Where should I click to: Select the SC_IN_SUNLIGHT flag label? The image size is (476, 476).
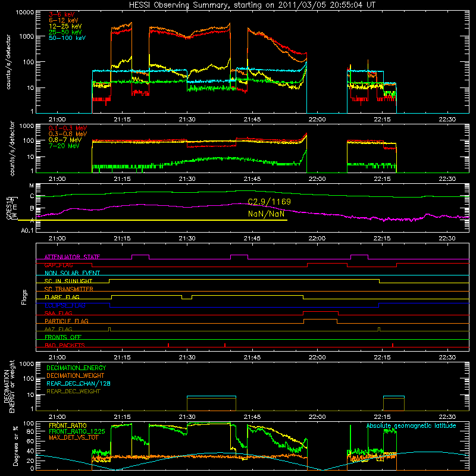click(68, 281)
